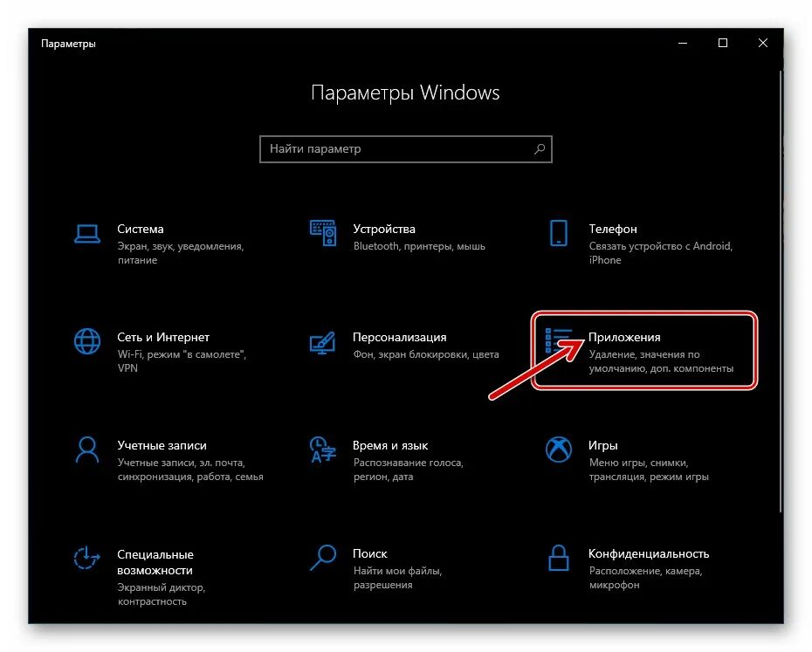Open the Специальные возможности title

pos(155,562)
